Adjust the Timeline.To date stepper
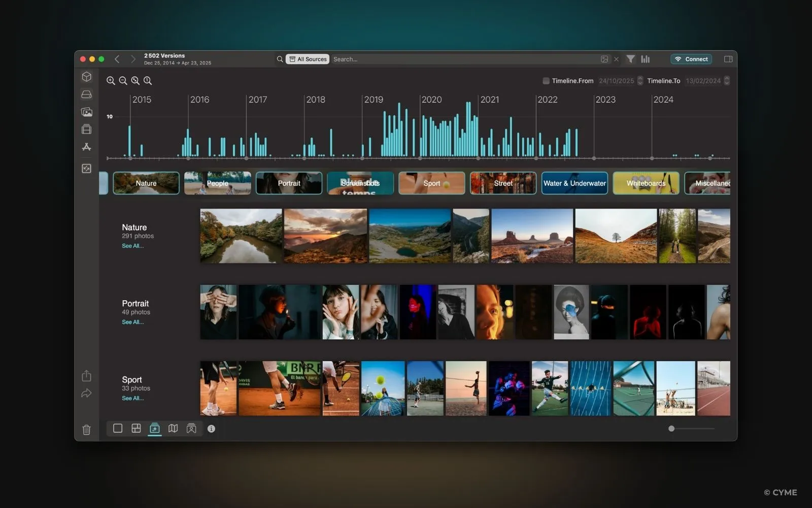Image resolution: width=812 pixels, height=508 pixels. [x=727, y=81]
